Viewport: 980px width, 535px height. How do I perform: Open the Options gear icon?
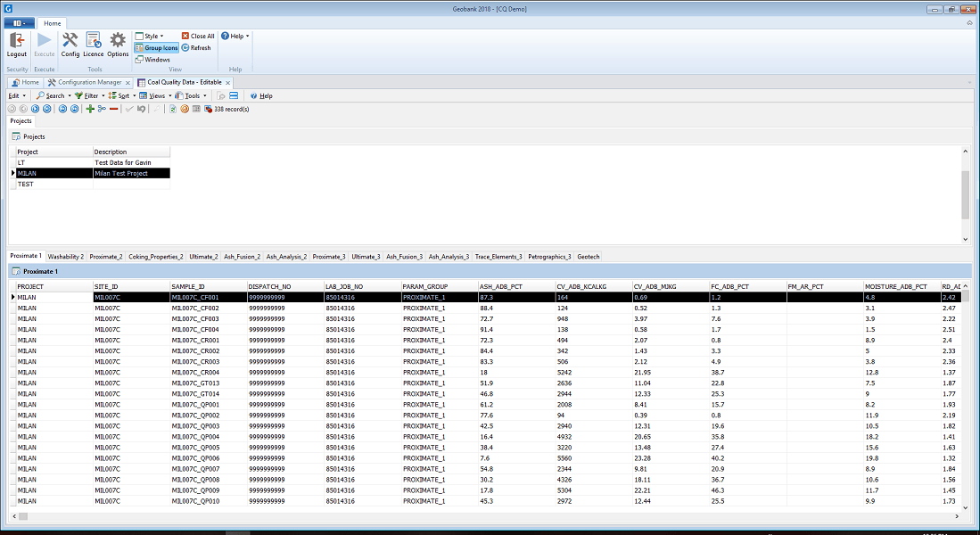click(118, 41)
